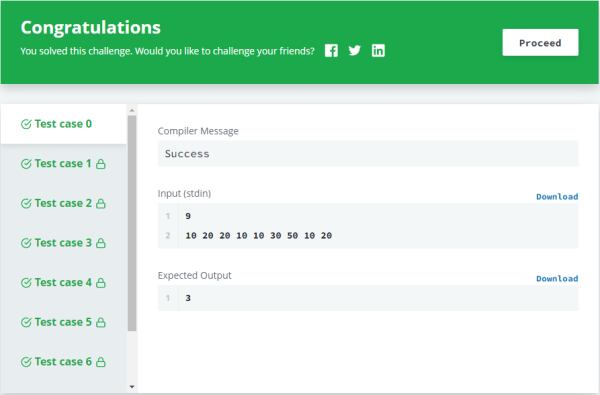This screenshot has height=395, width=600.
Task: Select the Test case 0 tab
Action: pyautogui.click(x=64, y=124)
